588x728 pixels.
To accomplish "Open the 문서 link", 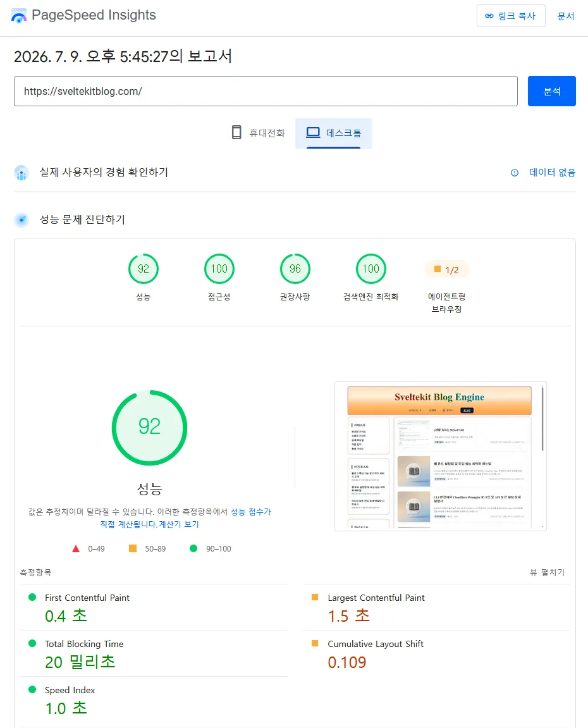I will [x=566, y=16].
